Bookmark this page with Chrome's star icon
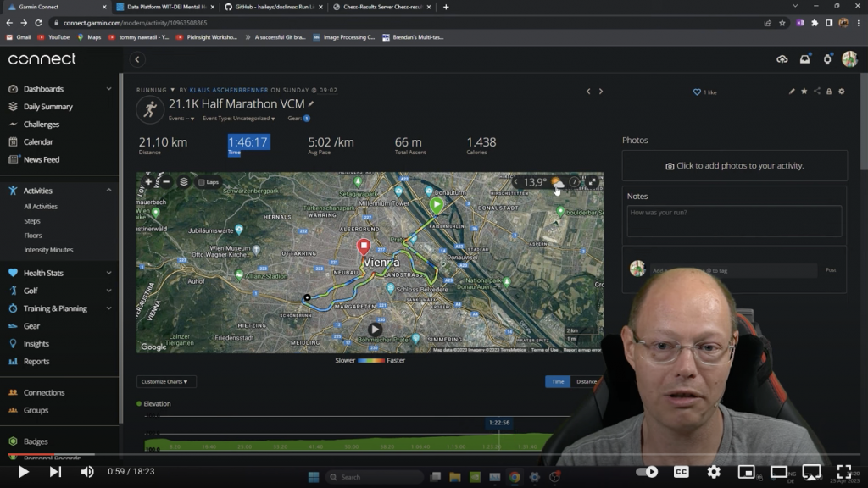Screen dimensions: 868x488 coord(782,23)
